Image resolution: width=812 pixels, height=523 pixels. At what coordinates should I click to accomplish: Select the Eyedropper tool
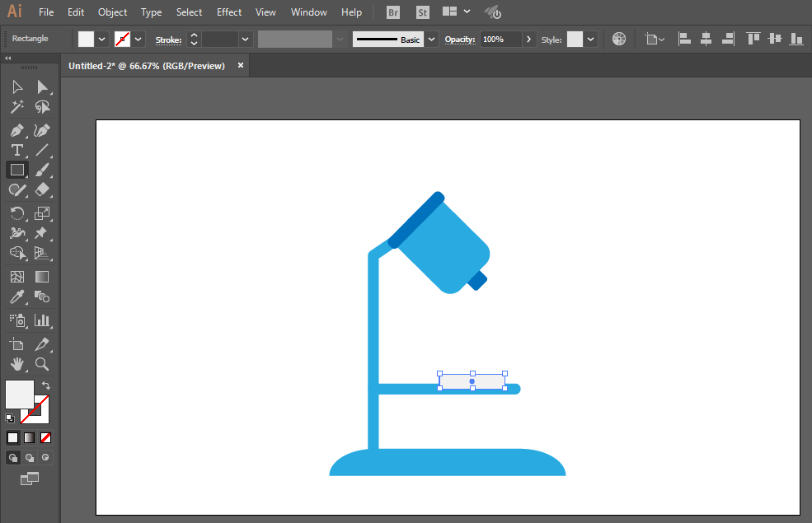[17, 297]
